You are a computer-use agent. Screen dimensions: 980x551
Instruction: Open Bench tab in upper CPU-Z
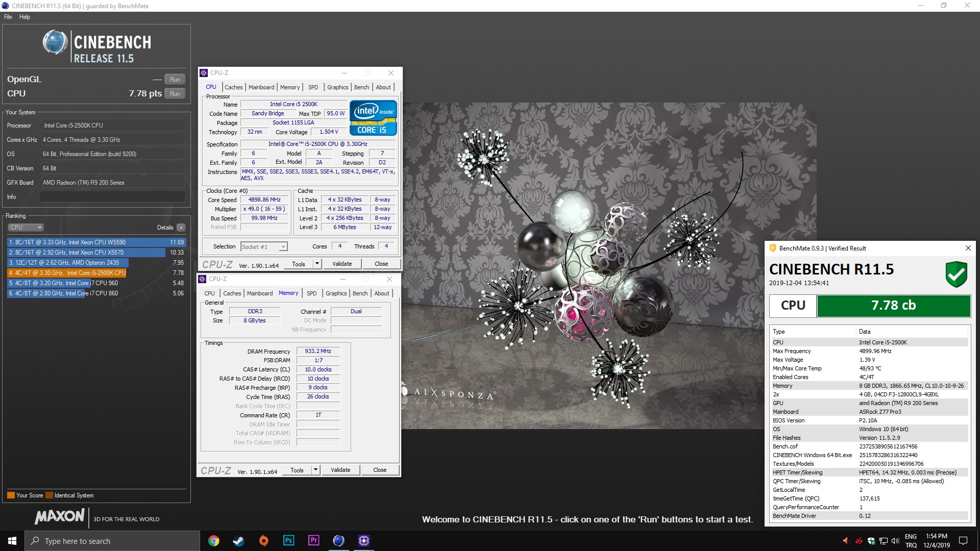point(361,87)
